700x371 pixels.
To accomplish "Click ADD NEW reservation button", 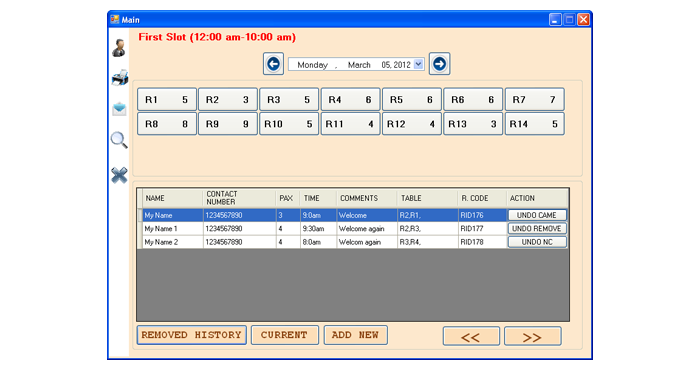I will [355, 335].
